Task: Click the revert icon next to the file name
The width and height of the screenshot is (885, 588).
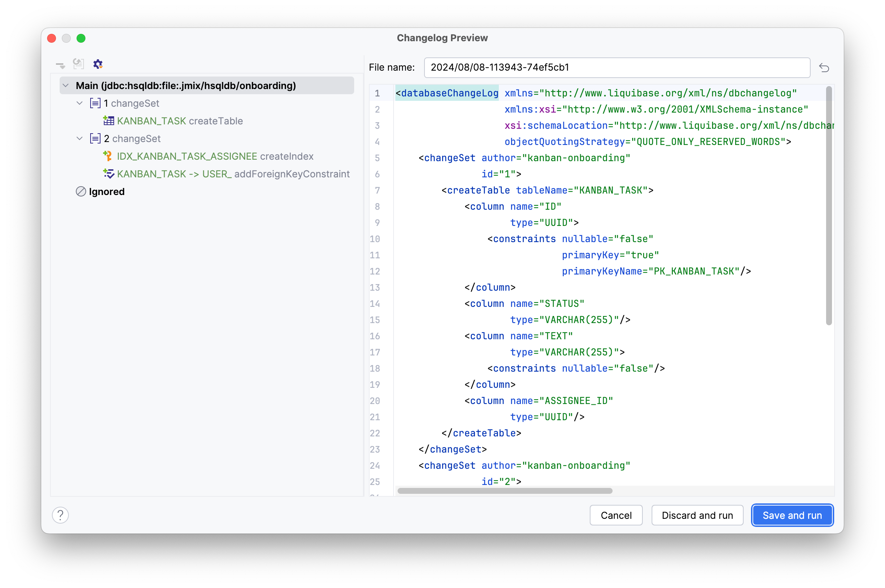Action: tap(824, 67)
